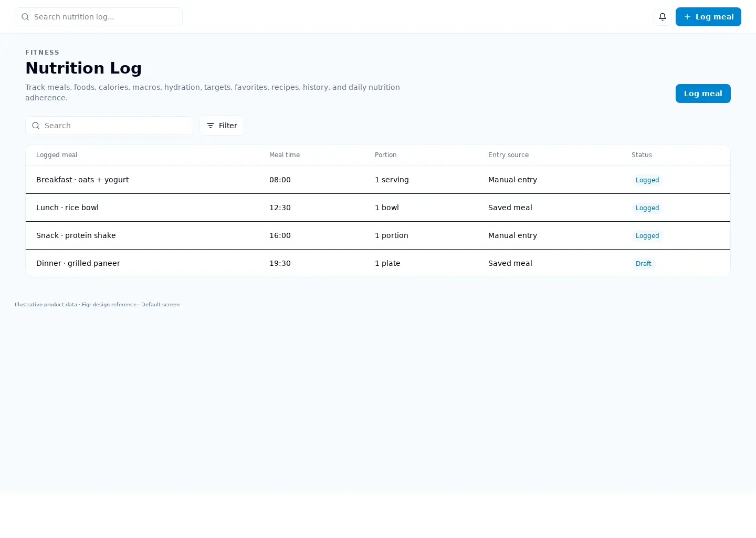Image resolution: width=756 pixels, height=538 pixels.
Task: Click Saved meal in the Lunch row
Action: coord(510,208)
